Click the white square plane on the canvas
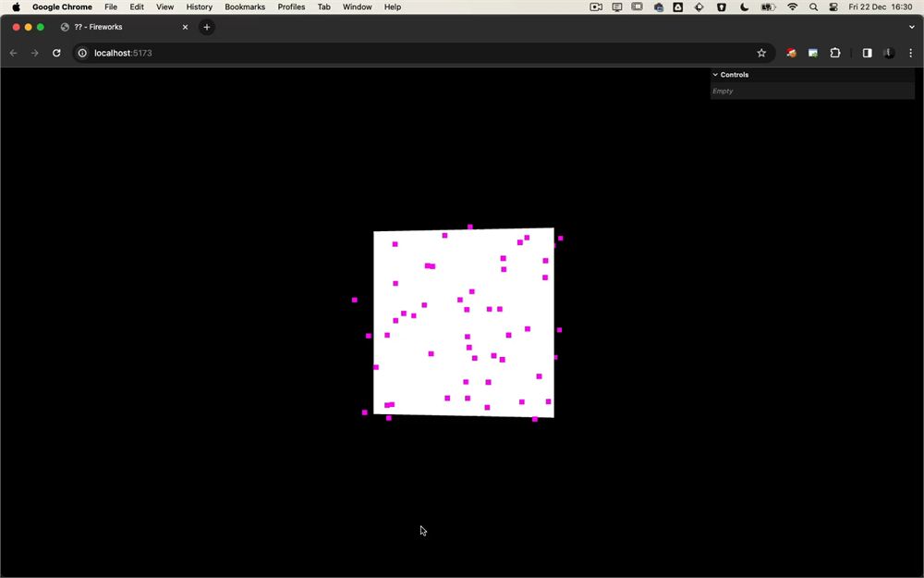This screenshot has width=924, height=578. (x=464, y=323)
